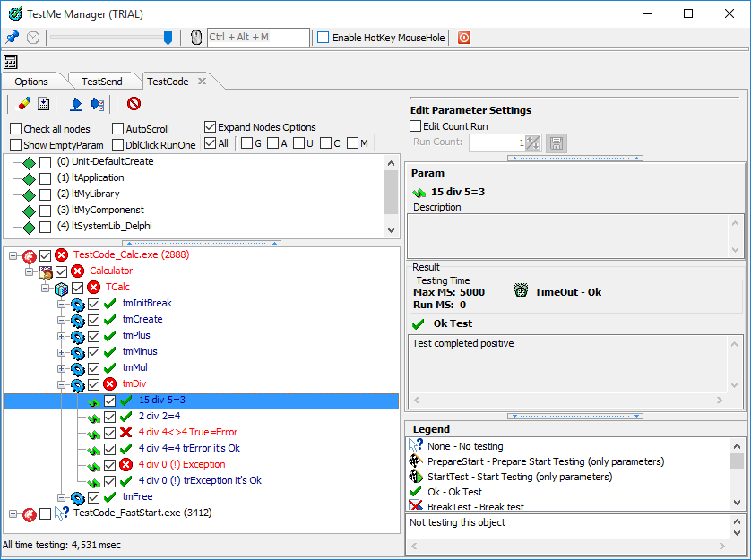Viewport: 751px width, 560px height.
Task: Toggle the AutoScroll checkbox
Action: pyautogui.click(x=118, y=129)
